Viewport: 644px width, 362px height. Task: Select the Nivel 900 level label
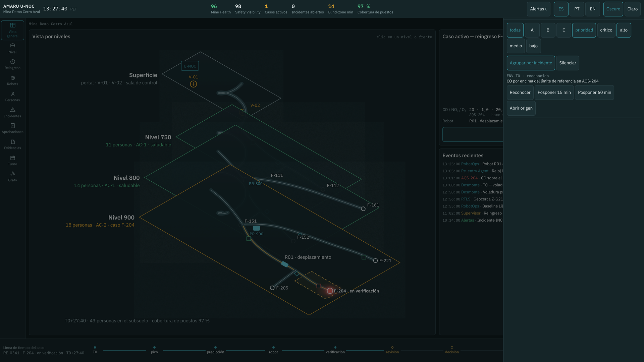tap(121, 218)
